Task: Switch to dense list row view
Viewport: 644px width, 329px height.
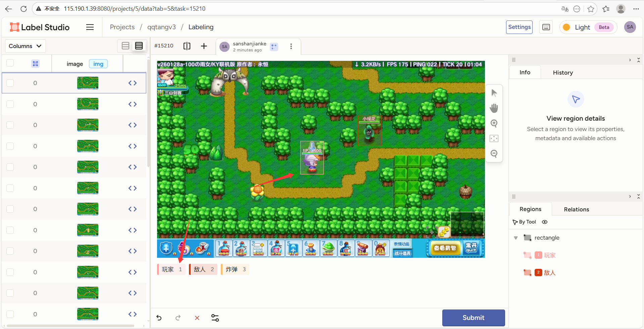Action: click(139, 46)
